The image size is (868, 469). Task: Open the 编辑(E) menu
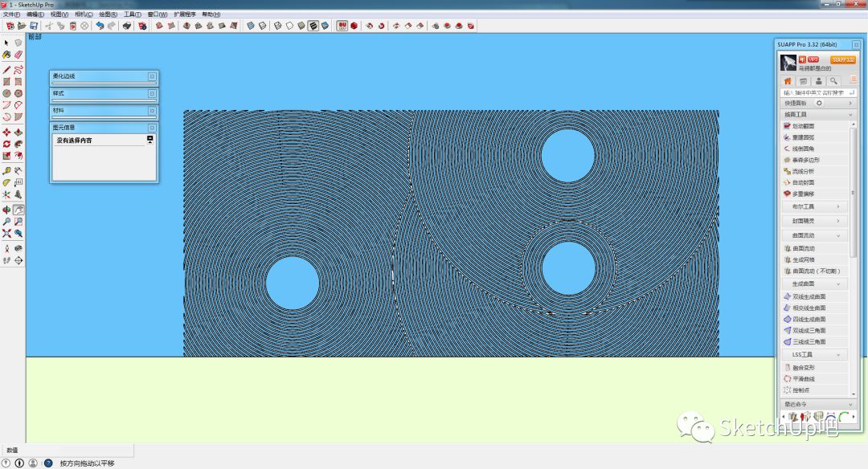click(35, 14)
